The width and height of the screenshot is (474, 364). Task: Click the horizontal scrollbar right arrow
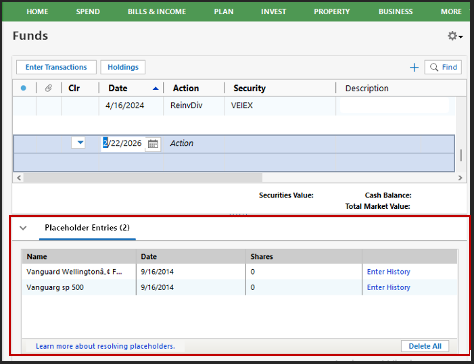tap(460, 178)
